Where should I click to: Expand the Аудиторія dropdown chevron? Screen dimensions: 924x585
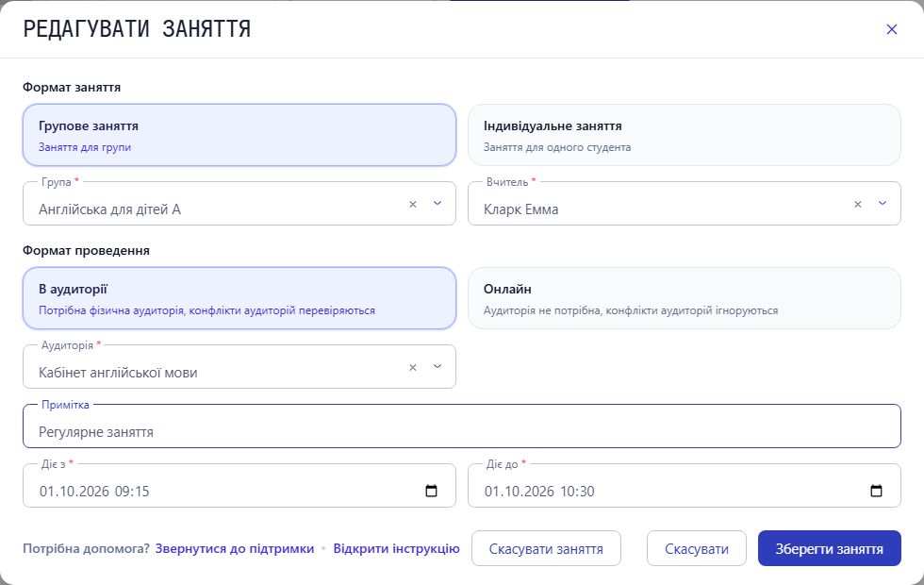click(437, 367)
